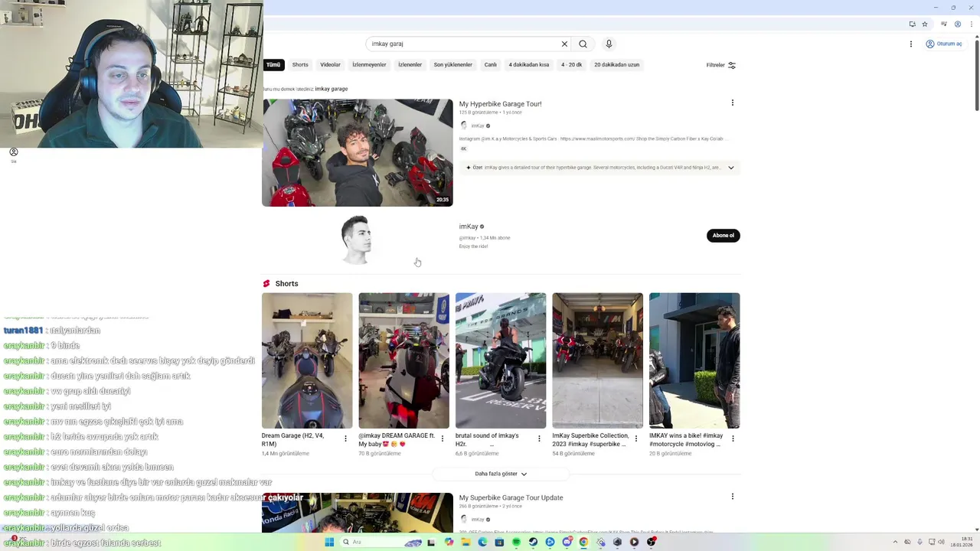Click the magnifier search button

(x=583, y=44)
